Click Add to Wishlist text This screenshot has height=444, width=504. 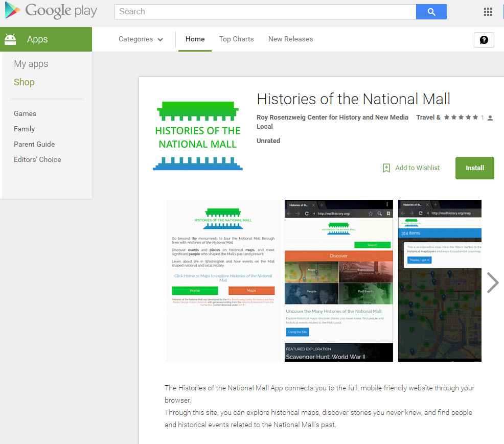click(x=417, y=168)
